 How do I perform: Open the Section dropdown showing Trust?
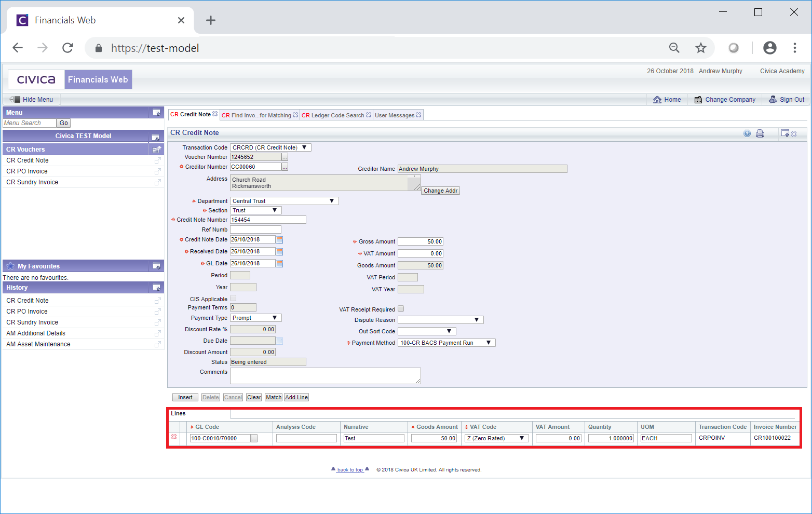point(256,210)
